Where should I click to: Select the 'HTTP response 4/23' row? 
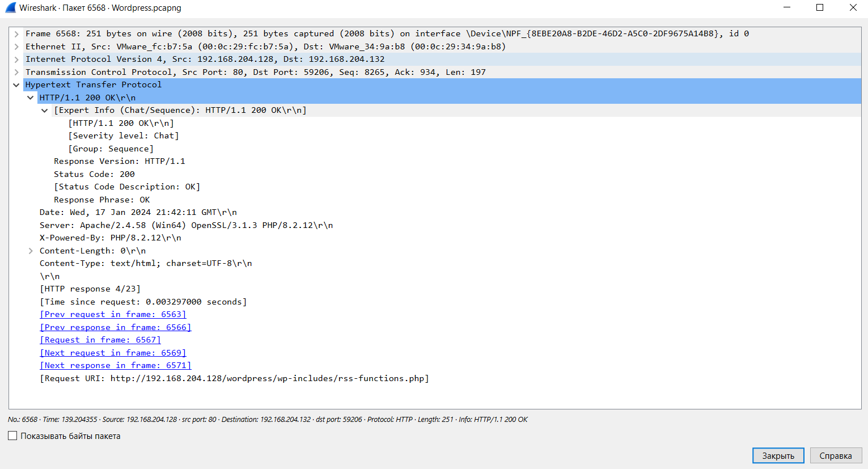[x=90, y=289]
